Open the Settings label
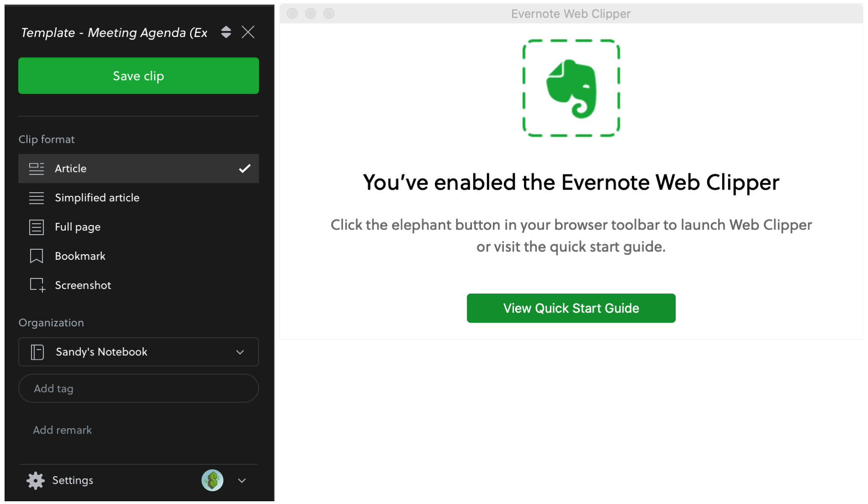Screen dimensions: 868x504 click(x=73, y=480)
